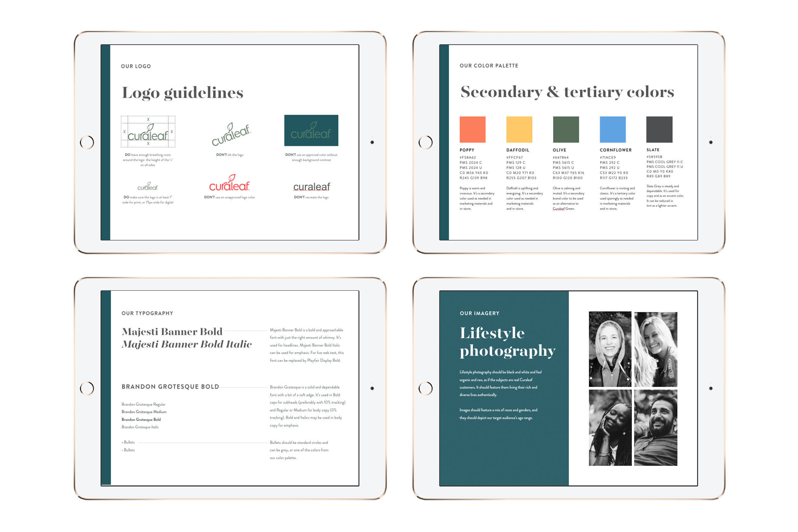Tap home button on Logo guidelines iPad
798x532 pixels.
[87, 142]
